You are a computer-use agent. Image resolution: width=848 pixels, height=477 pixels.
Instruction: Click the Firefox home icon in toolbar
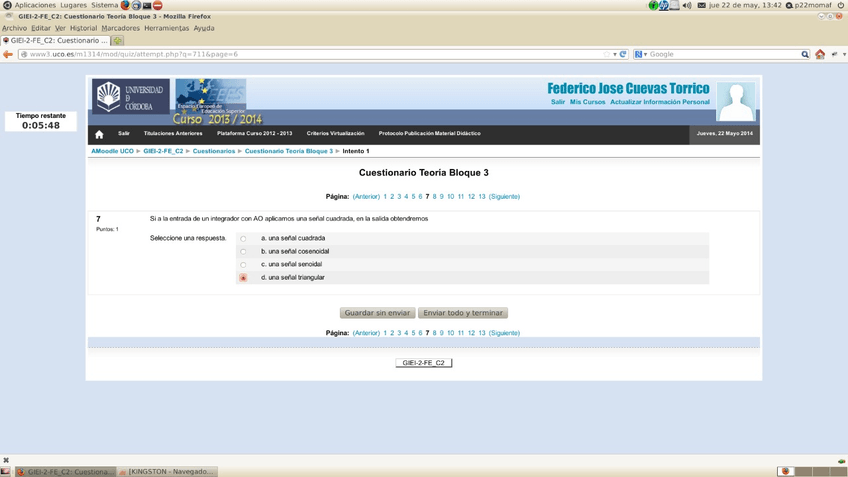pos(820,54)
